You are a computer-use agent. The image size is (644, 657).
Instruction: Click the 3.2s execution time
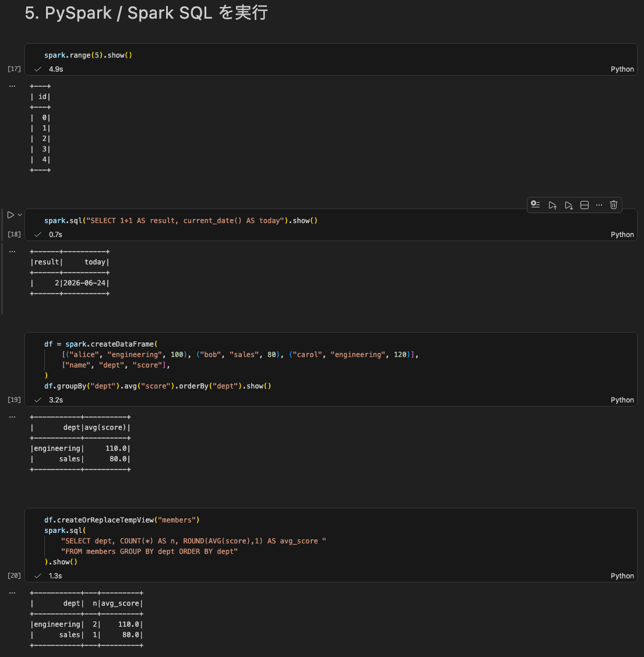click(x=56, y=400)
